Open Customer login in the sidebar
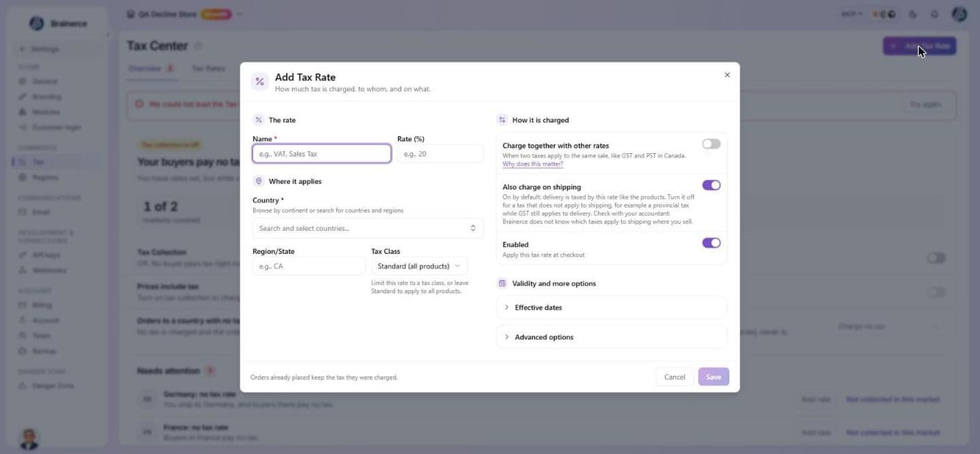Viewport: 980px width, 454px height. point(56,127)
